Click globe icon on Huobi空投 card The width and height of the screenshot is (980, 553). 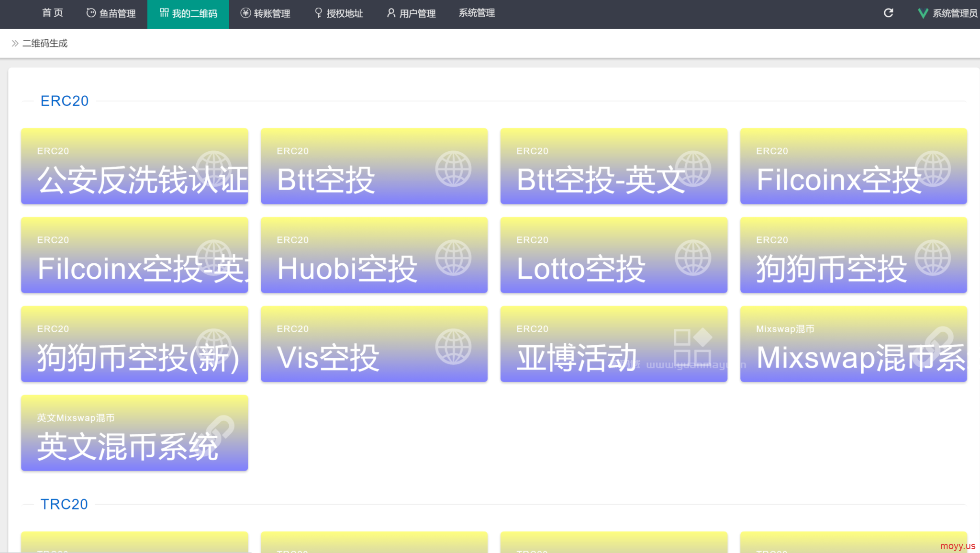click(x=453, y=258)
